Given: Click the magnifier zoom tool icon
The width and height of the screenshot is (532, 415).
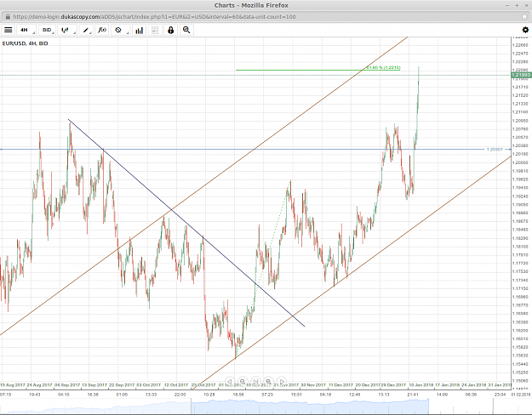Looking at the screenshot, I should pyautogui.click(x=186, y=30).
